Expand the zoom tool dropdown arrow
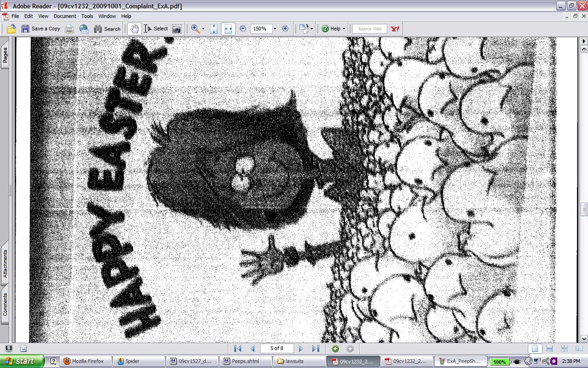The height and width of the screenshot is (368, 588). click(x=203, y=29)
